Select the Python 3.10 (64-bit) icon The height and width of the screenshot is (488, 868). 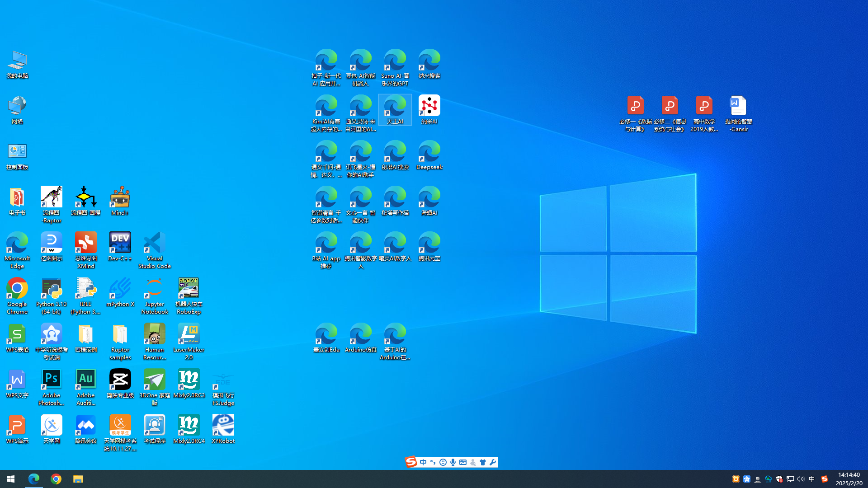click(52, 296)
